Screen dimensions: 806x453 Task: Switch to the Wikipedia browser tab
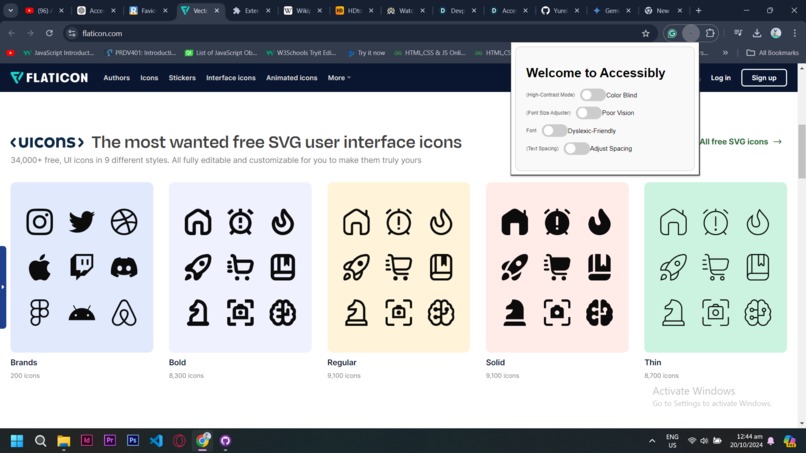click(303, 10)
